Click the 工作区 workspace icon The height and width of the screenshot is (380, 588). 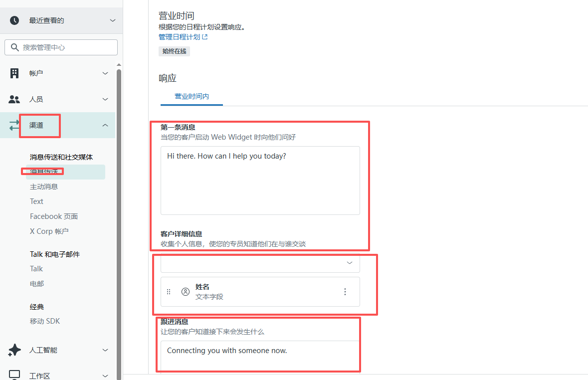(13, 375)
